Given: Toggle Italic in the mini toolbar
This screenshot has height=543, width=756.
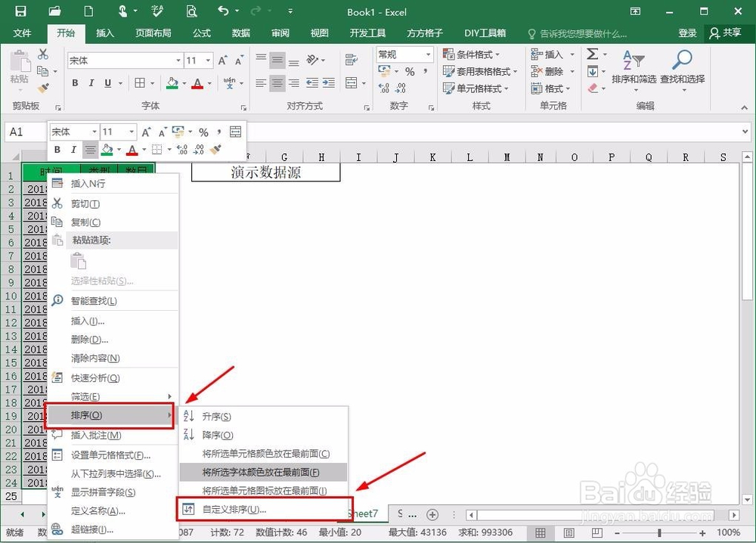Looking at the screenshot, I should pyautogui.click(x=73, y=150).
